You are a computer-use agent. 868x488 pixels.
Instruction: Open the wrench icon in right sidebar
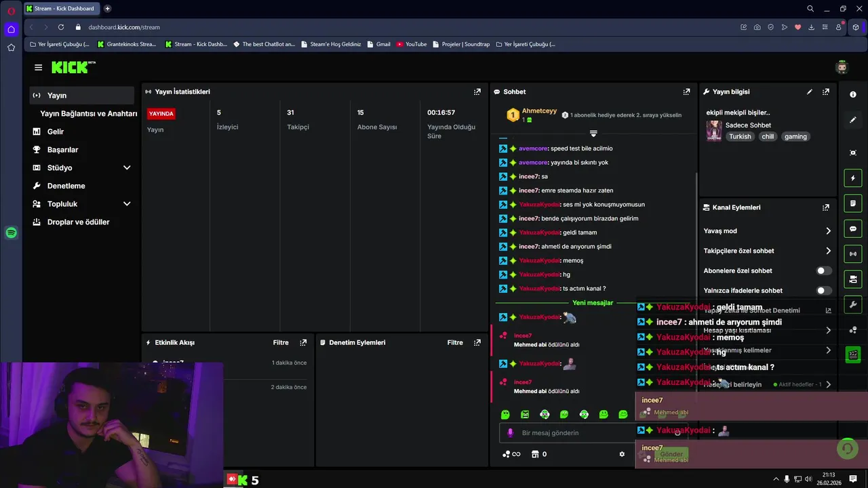853,304
